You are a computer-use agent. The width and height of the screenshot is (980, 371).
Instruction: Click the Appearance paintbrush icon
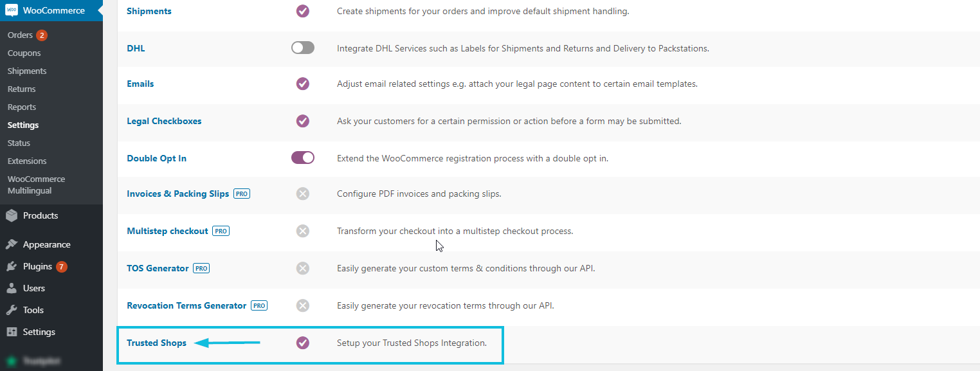(x=12, y=244)
